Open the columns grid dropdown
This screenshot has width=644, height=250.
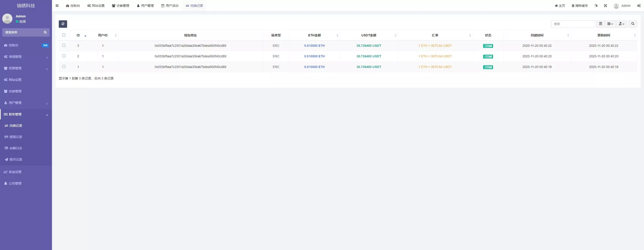610,24
